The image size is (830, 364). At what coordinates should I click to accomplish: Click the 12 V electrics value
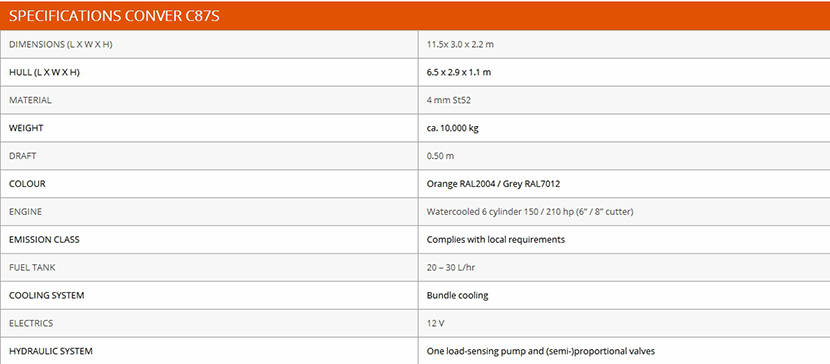[435, 323]
